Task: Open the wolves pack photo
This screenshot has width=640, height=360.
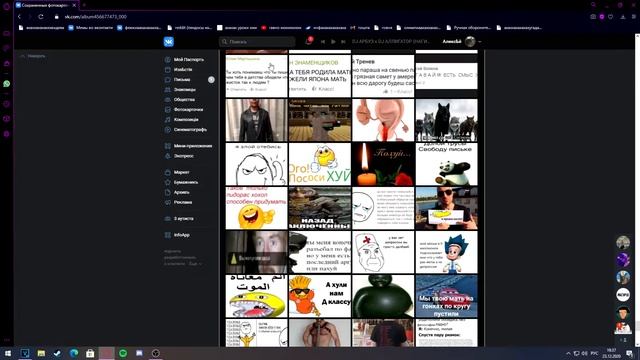Action: point(447,120)
